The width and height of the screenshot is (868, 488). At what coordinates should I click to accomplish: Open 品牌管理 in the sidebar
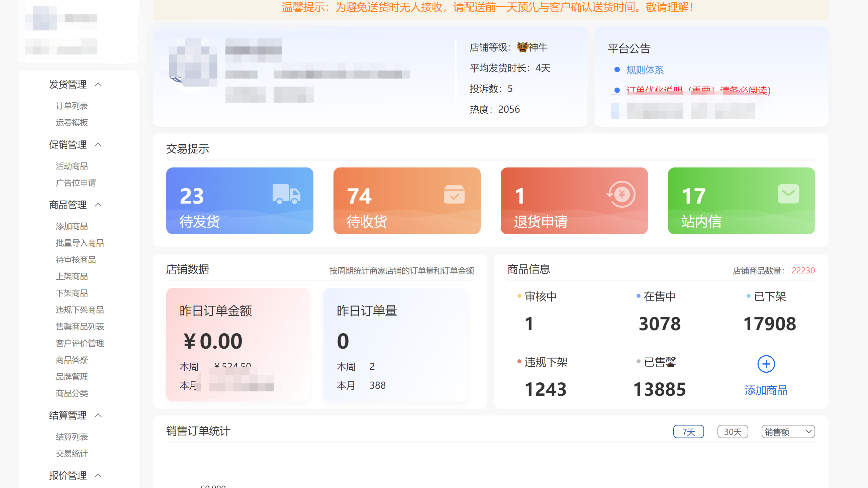(x=72, y=377)
